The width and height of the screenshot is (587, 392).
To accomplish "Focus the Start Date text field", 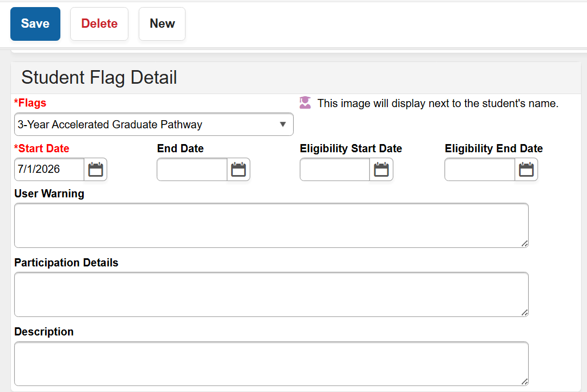I will coord(49,170).
